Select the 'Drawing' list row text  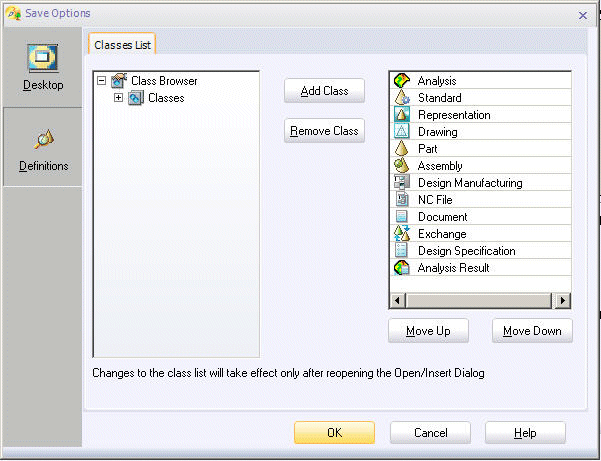point(438,131)
